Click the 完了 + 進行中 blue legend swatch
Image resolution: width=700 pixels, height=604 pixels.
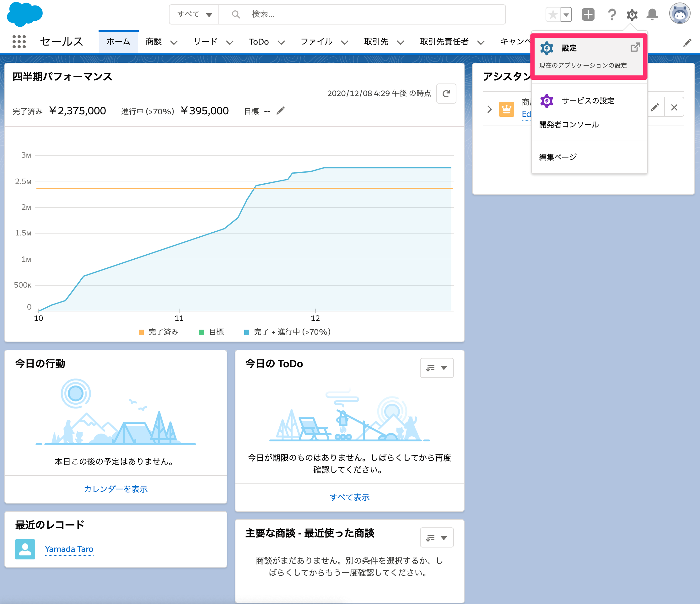(x=247, y=332)
